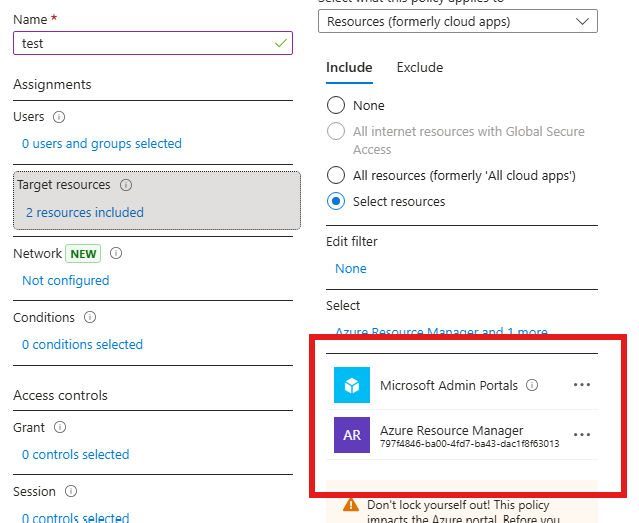This screenshot has width=639, height=523.
Task: Click the Microsoft Admin Portals cube icon
Action: (352, 385)
